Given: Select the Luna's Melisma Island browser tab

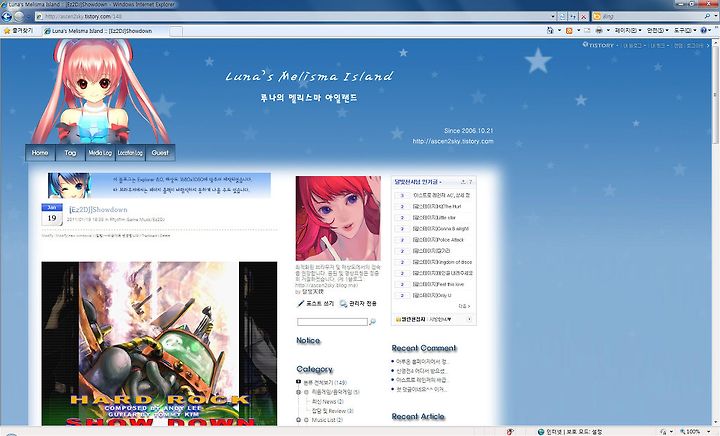Looking at the screenshot, I should click(x=105, y=31).
